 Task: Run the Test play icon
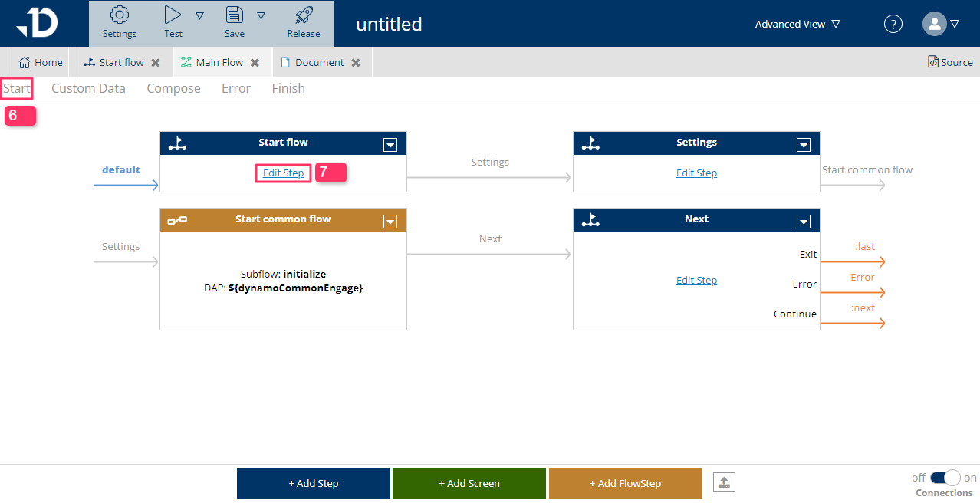(173, 15)
